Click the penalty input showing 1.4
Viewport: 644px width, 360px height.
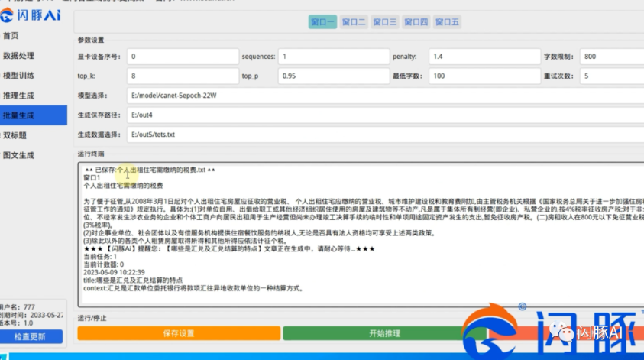[484, 57]
